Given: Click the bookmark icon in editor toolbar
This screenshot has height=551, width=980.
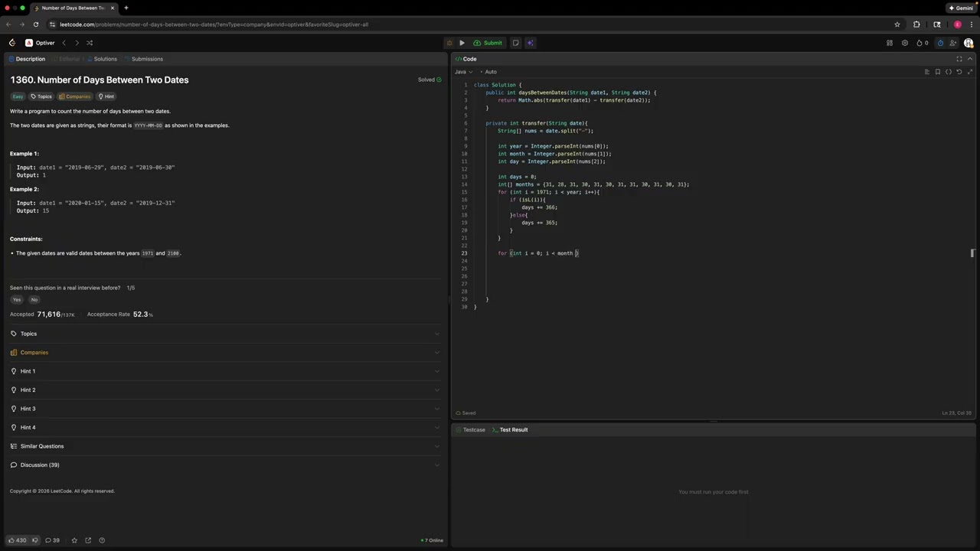Looking at the screenshot, I should [938, 72].
